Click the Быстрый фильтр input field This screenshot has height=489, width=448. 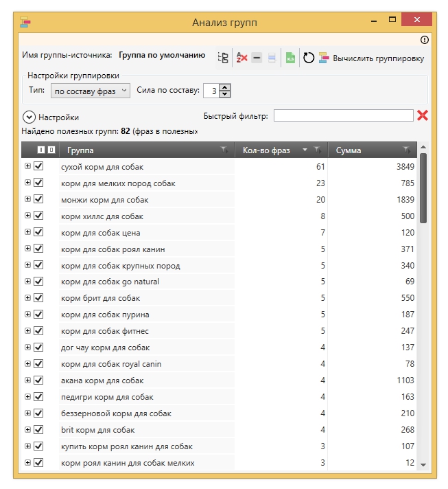(x=343, y=115)
